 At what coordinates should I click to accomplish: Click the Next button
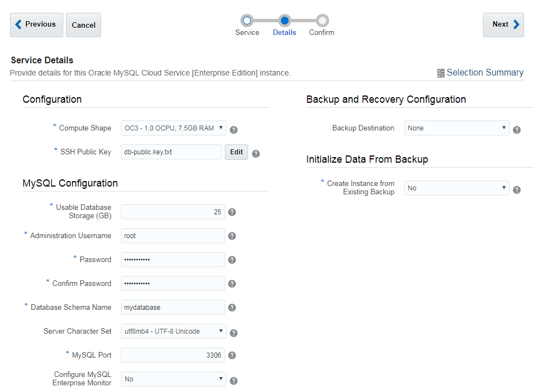(x=503, y=24)
